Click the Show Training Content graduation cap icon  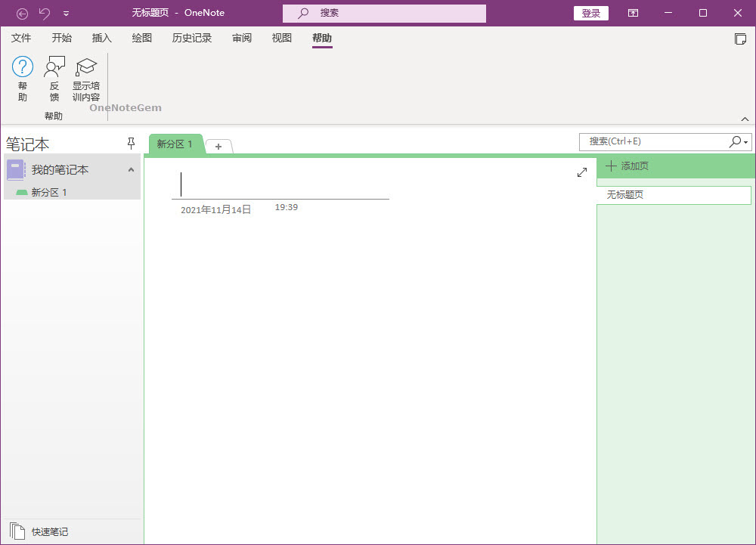coord(86,67)
